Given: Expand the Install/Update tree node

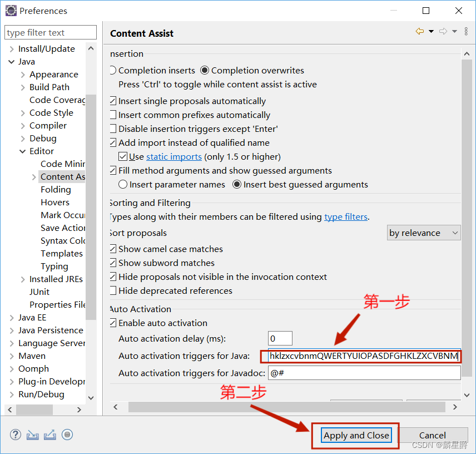Looking at the screenshot, I should [x=12, y=49].
